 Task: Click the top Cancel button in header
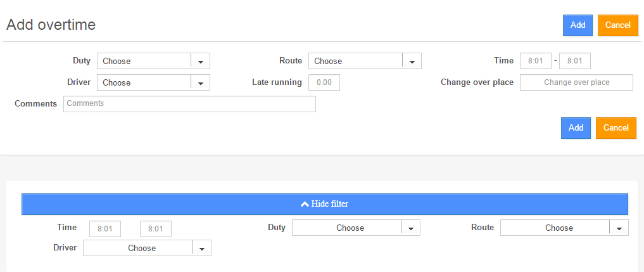pyautogui.click(x=617, y=25)
